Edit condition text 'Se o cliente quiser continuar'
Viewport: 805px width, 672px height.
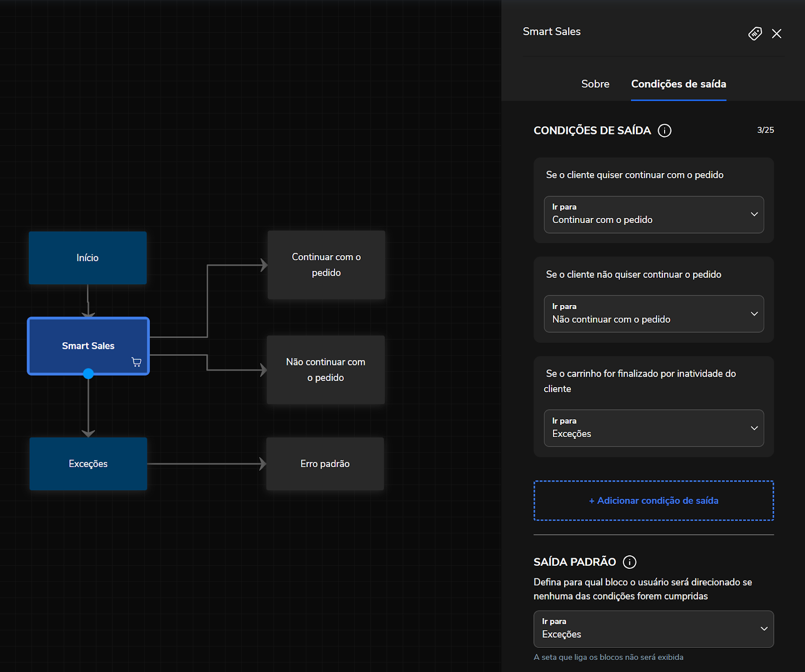coord(634,175)
